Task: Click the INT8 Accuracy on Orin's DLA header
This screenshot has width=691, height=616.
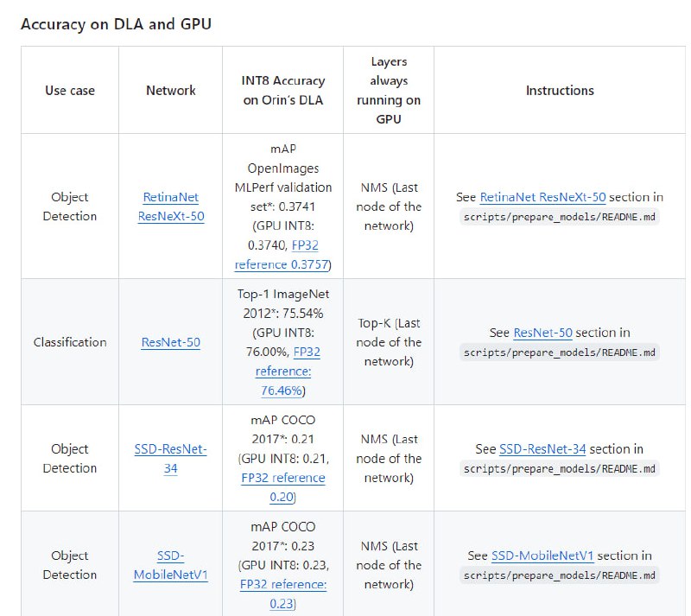Action: click(x=282, y=90)
